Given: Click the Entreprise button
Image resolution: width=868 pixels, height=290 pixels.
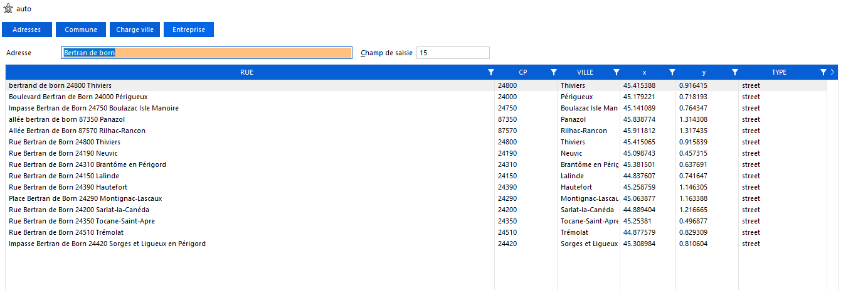Looking at the screenshot, I should coord(189,30).
